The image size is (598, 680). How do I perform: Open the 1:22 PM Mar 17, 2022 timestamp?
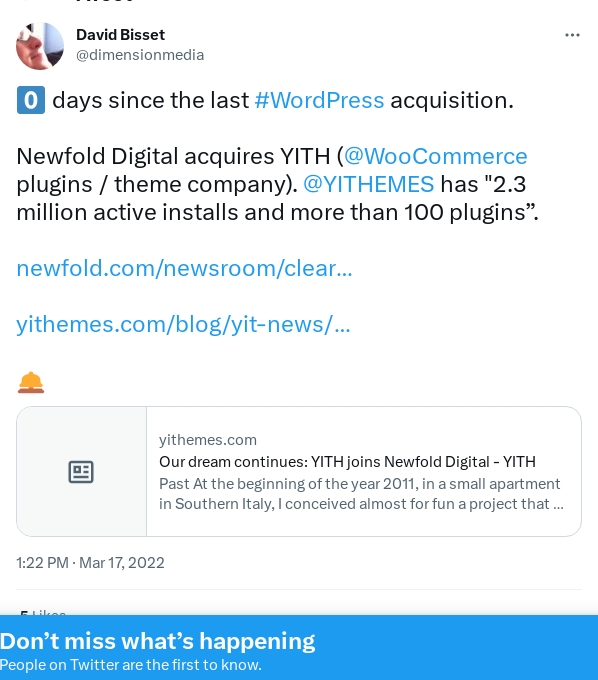(90, 563)
